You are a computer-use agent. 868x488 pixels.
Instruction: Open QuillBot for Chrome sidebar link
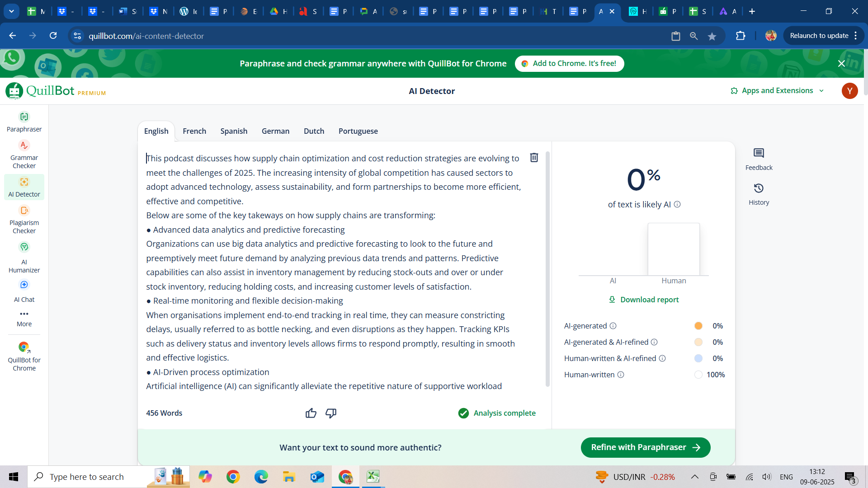tap(24, 357)
